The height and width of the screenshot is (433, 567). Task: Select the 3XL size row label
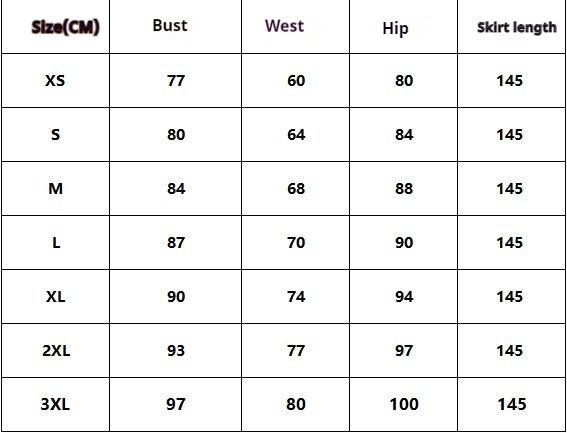(55, 404)
